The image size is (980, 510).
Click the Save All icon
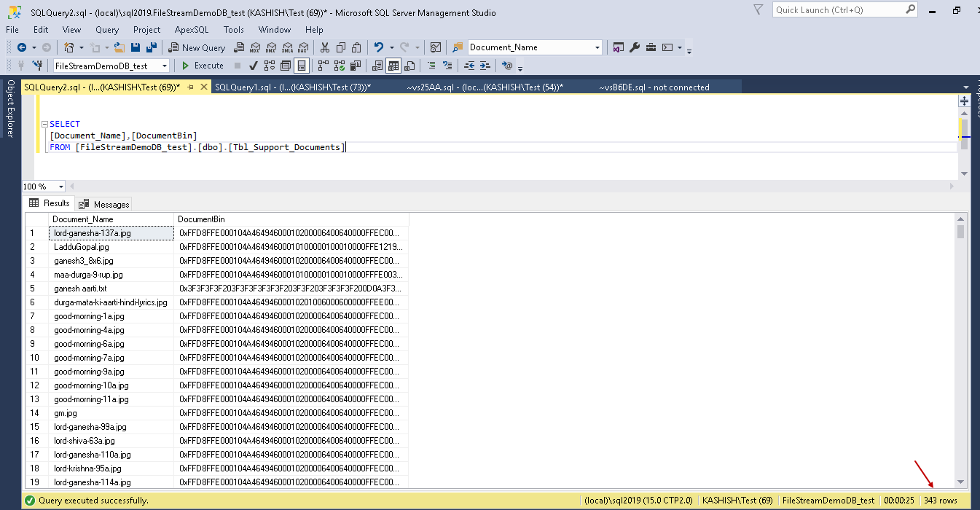[x=152, y=47]
